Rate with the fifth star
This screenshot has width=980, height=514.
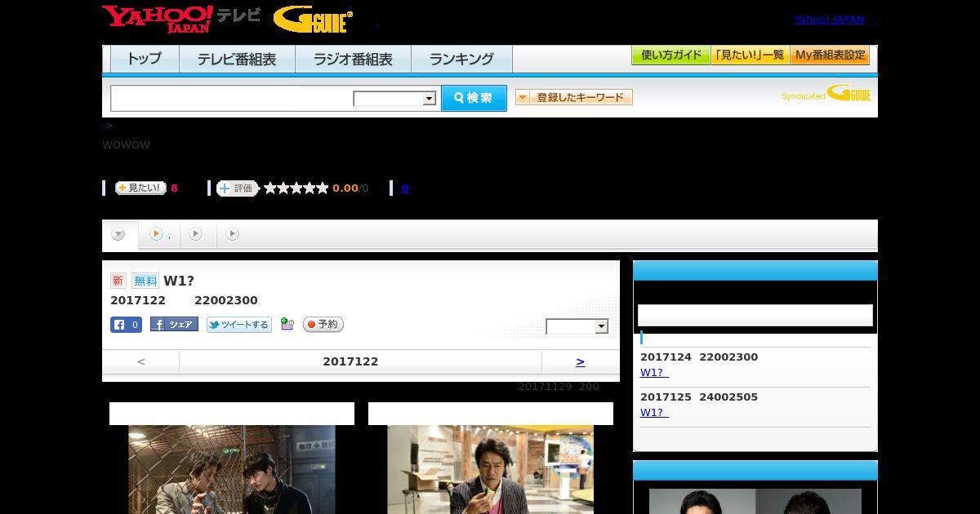pos(322,188)
